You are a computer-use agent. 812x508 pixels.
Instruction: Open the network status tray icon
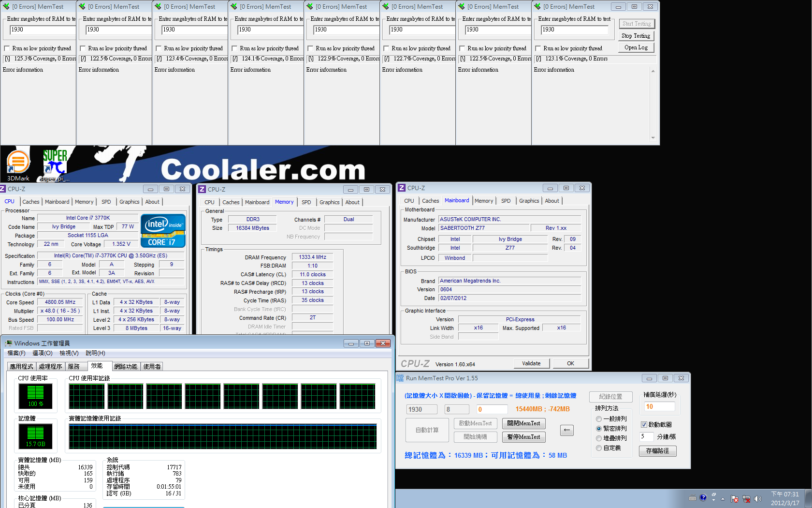tap(746, 499)
